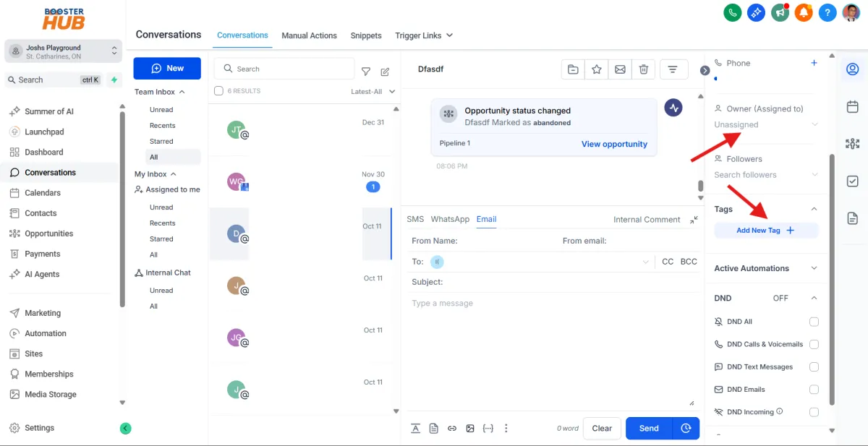Open the megaphone announcements icon
The width and height of the screenshot is (868, 446).
780,12
